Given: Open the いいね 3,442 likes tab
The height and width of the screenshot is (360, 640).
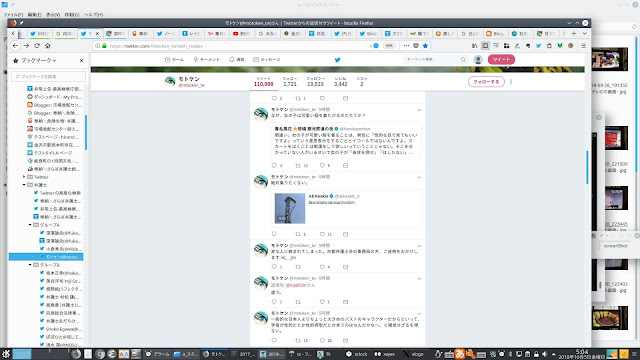Looking at the screenshot, I should (x=340, y=82).
